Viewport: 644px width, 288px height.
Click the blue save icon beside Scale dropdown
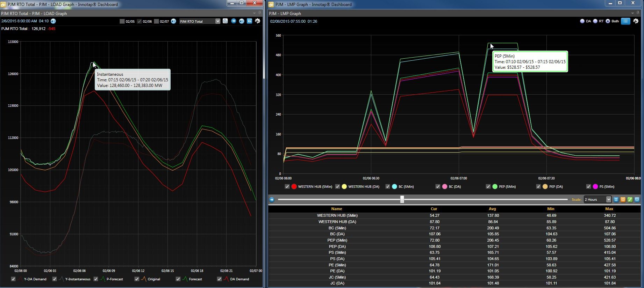pos(637,200)
